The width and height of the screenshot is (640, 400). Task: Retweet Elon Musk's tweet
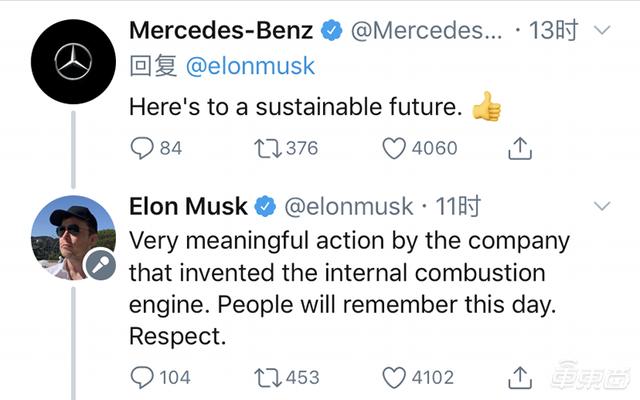click(269, 377)
